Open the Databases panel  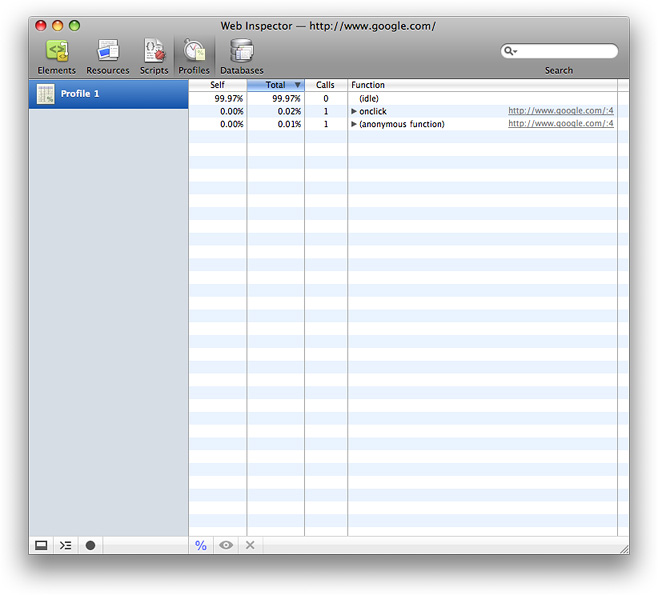pyautogui.click(x=241, y=56)
